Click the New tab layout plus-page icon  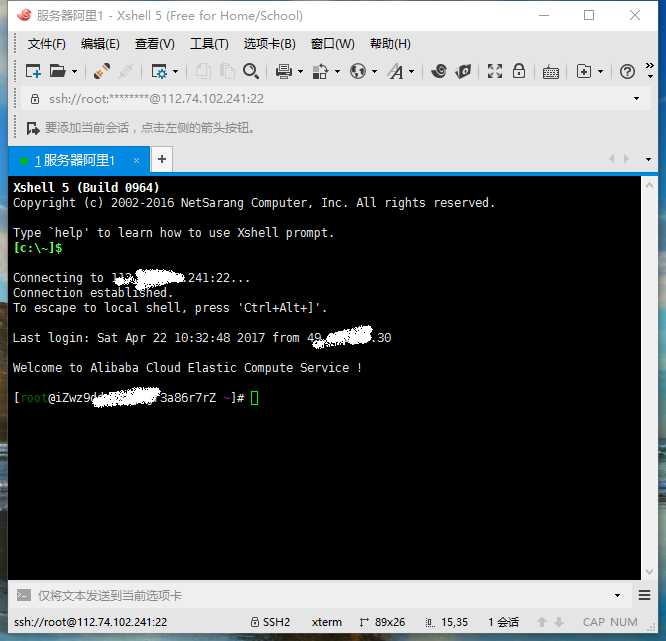(x=584, y=71)
